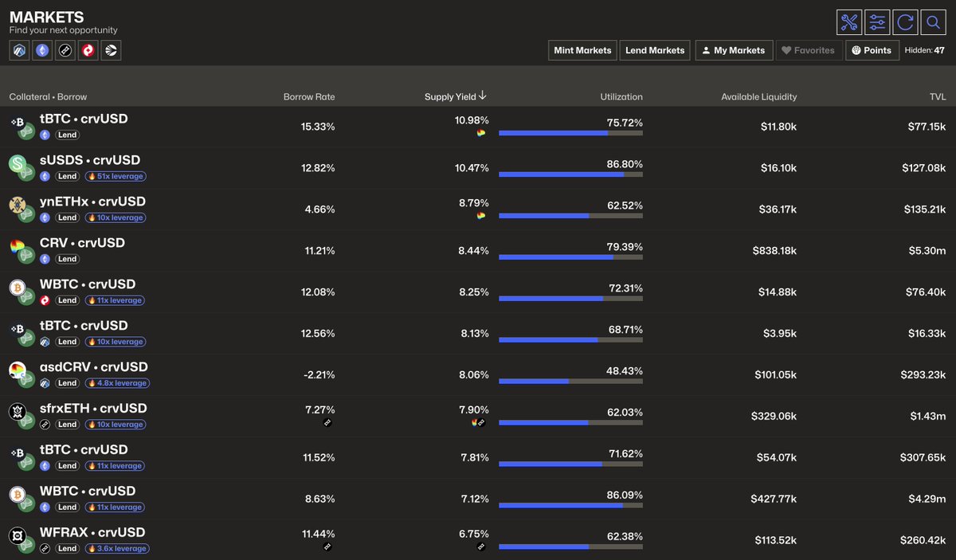
Task: Toggle the white striped-circle network filter icon
Action: [112, 50]
